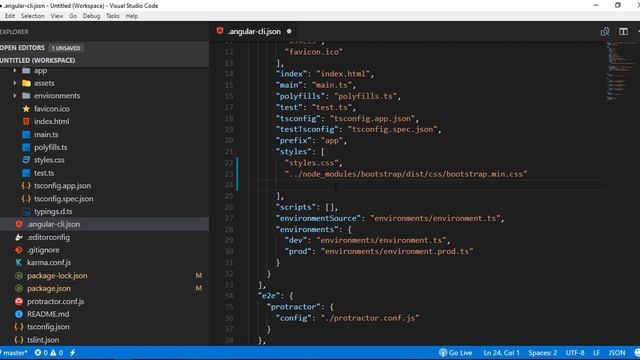
Task: Click the test.ts file icon
Action: pos(26,173)
